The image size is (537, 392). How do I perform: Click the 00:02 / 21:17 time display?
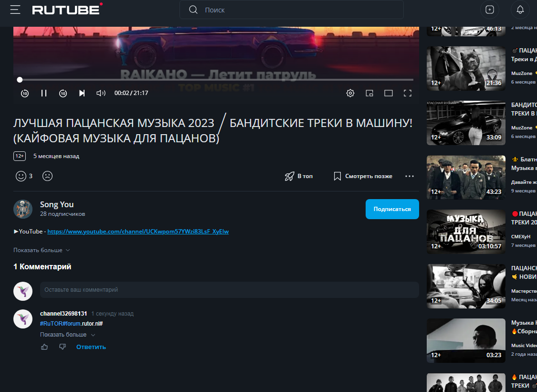tap(131, 93)
